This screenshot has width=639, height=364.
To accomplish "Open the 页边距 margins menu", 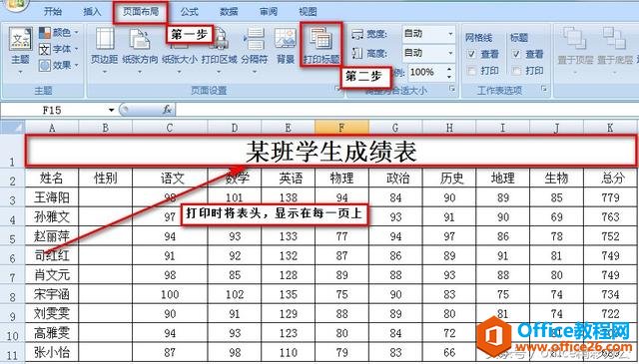I will (104, 50).
